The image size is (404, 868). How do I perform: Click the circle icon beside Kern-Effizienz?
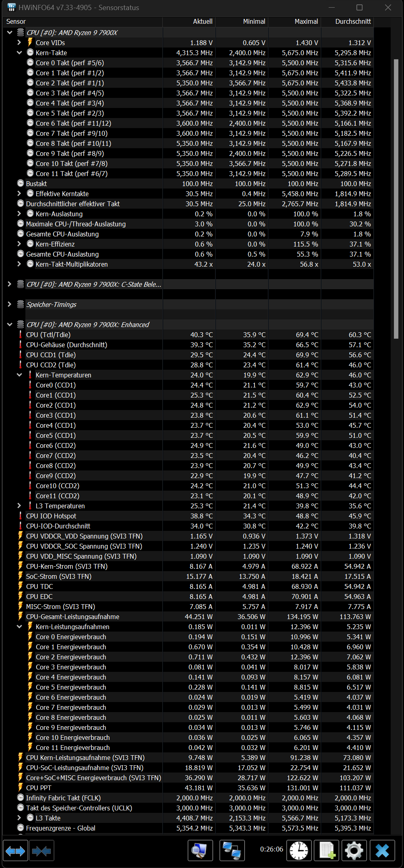coord(30,244)
